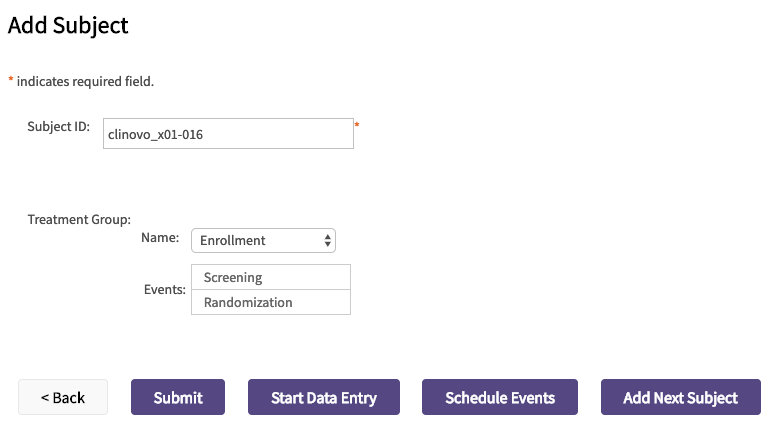Click the Add Subject page heading

(68, 25)
